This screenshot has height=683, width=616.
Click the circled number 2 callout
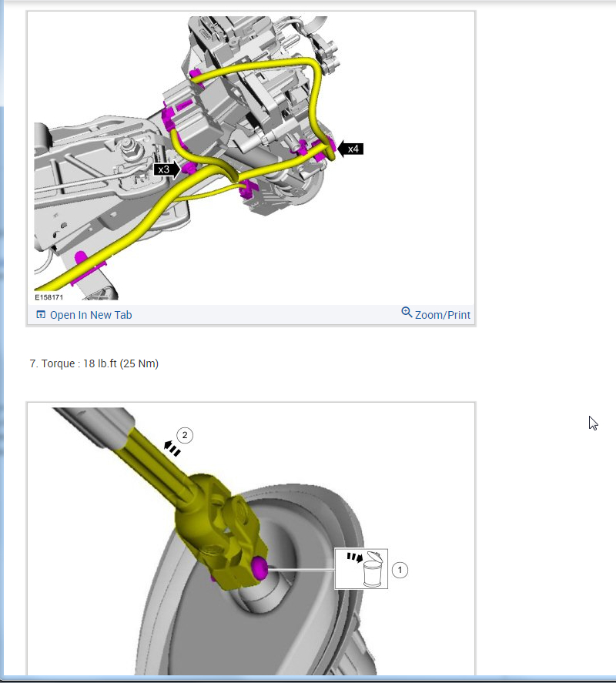(x=185, y=435)
